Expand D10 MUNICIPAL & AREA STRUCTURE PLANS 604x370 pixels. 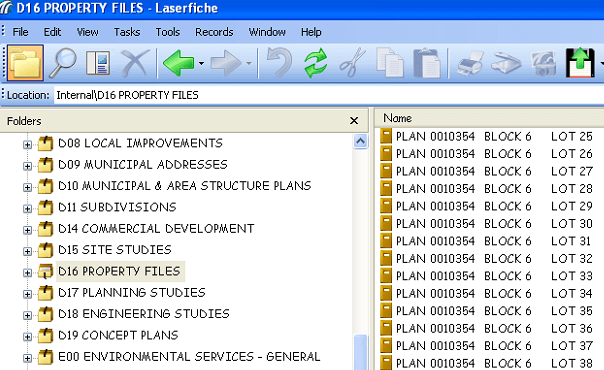tap(27, 188)
